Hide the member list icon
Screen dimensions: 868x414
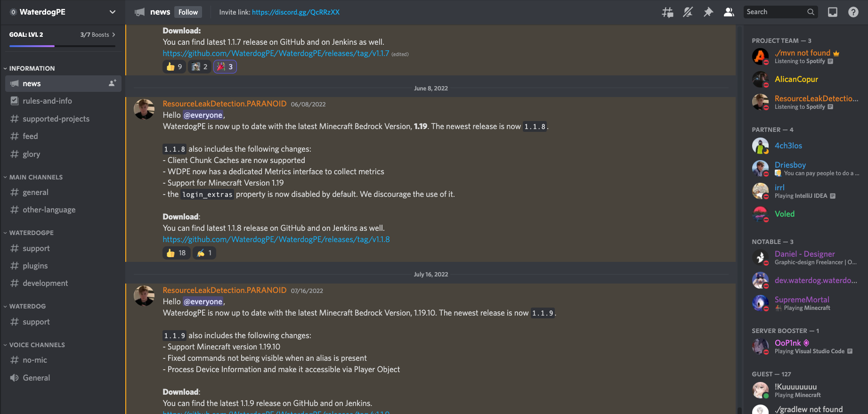click(729, 12)
